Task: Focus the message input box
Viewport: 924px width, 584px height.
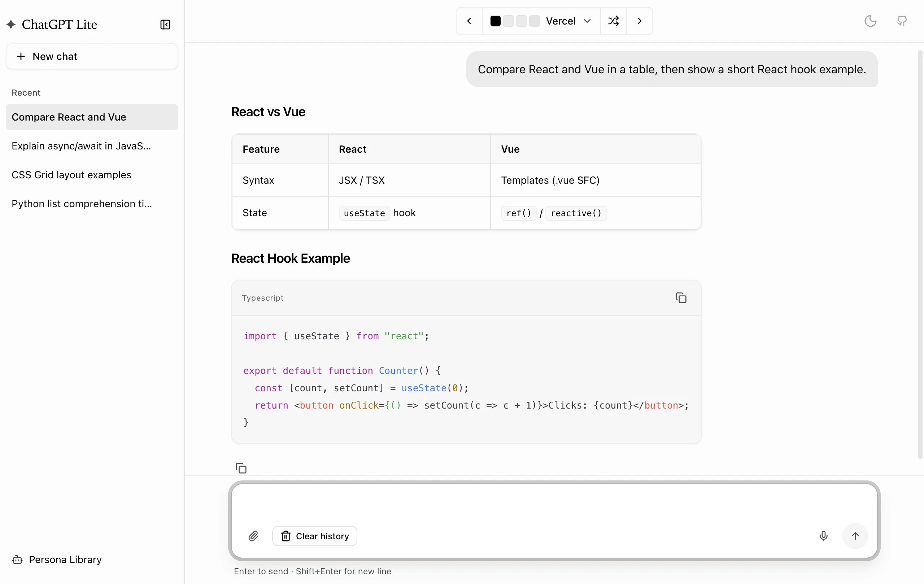Action: tap(554, 503)
